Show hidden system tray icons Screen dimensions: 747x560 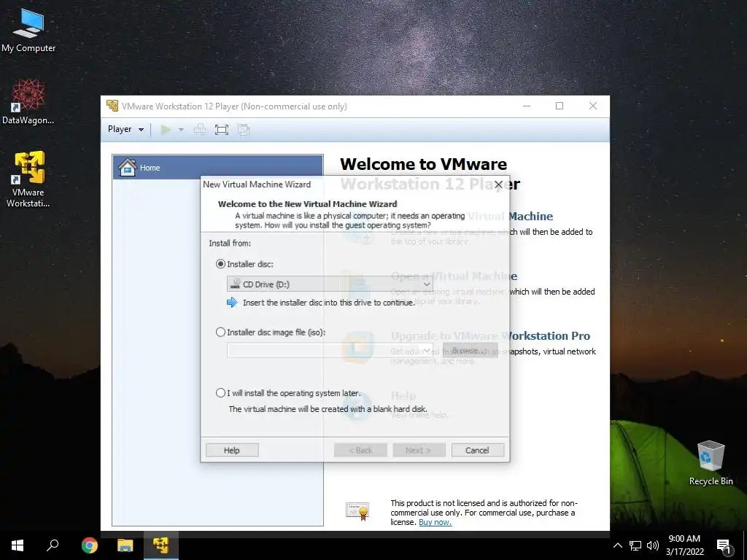coord(617,545)
